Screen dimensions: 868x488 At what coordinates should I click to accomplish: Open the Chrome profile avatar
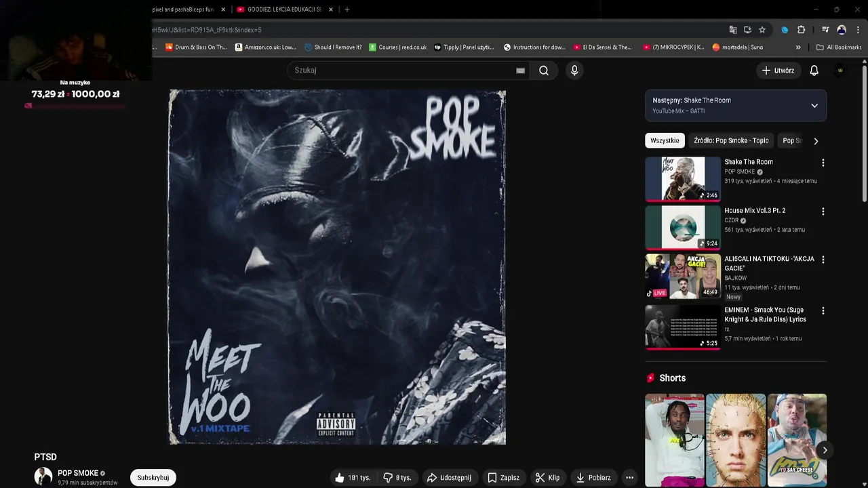(x=842, y=30)
